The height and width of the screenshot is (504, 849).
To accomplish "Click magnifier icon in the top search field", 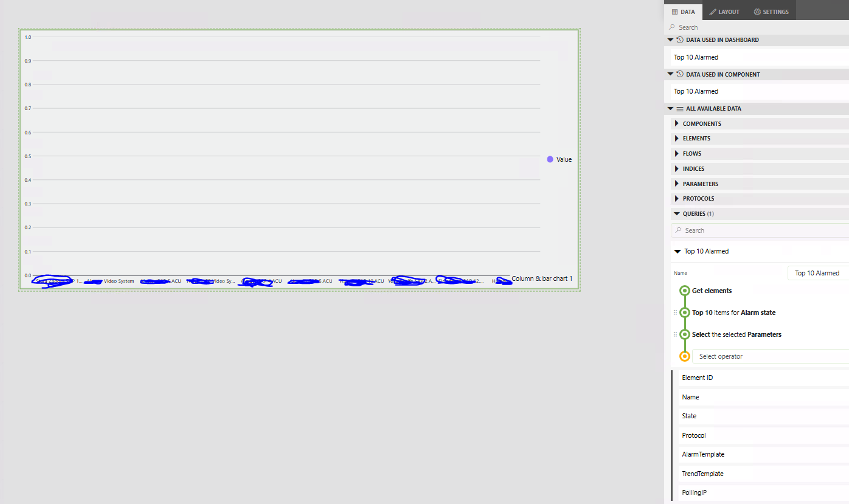I will (x=672, y=27).
